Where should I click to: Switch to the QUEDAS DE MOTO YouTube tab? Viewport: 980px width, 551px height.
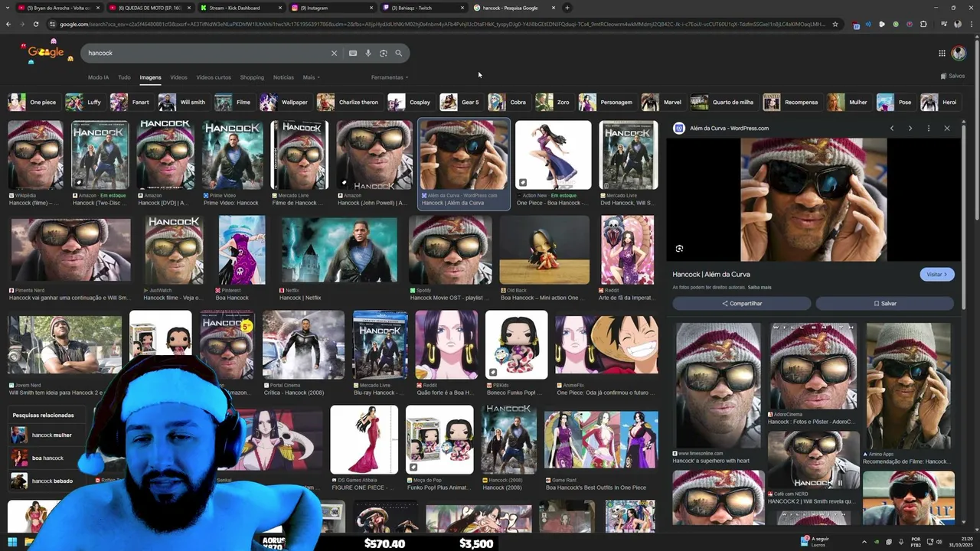click(149, 8)
